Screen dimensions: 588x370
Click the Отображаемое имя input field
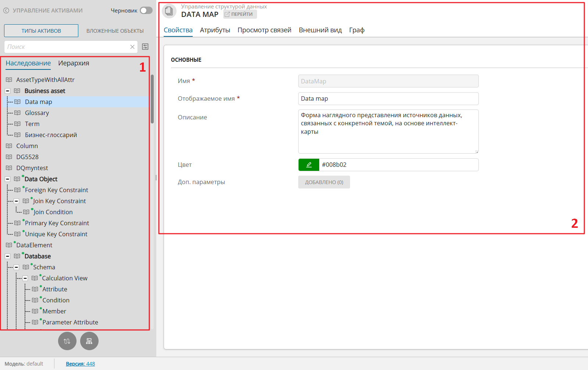pos(388,99)
